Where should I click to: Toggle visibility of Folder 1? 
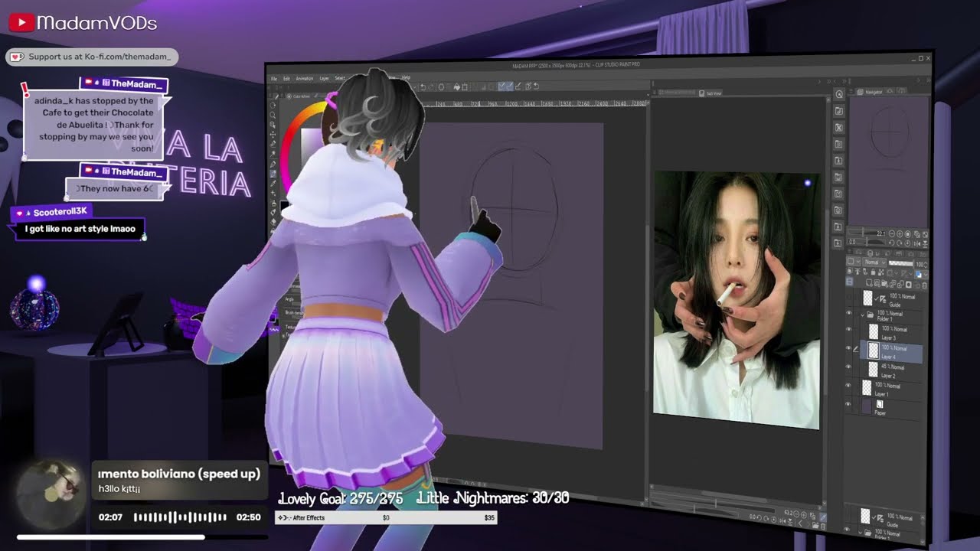pyautogui.click(x=848, y=315)
